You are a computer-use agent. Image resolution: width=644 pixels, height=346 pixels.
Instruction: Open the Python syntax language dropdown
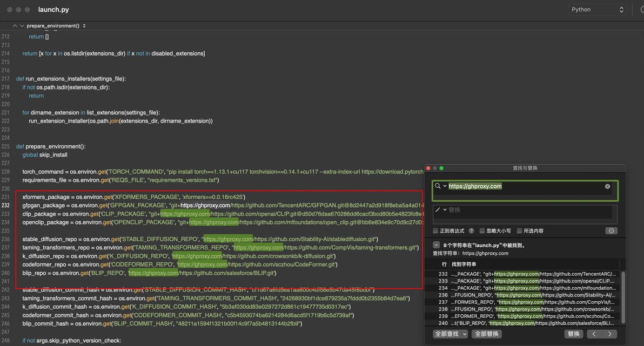[598, 9]
